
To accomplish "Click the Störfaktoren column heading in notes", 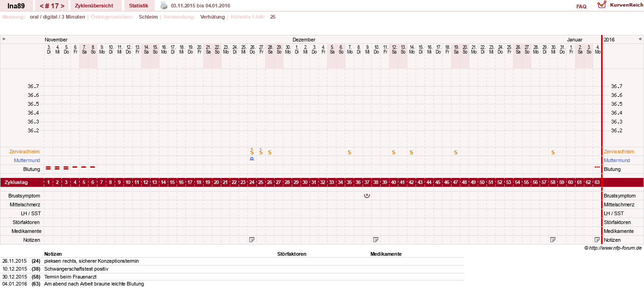I will pyautogui.click(x=292, y=254).
